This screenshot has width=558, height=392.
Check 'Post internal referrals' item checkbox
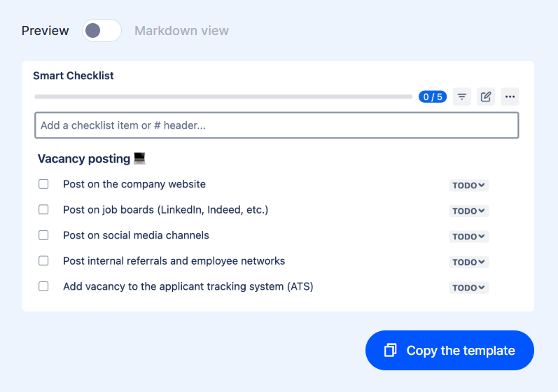click(x=43, y=260)
